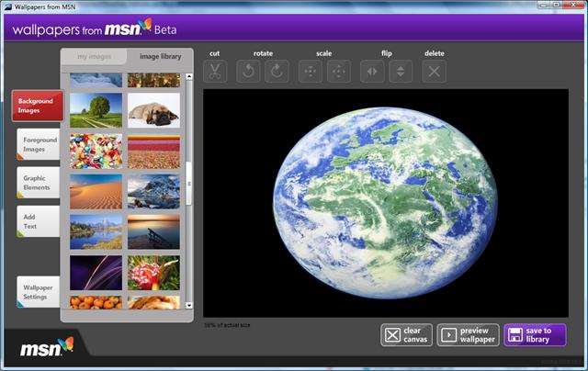Save wallpaper to library
Screen dimensions: 588x371
535,335
